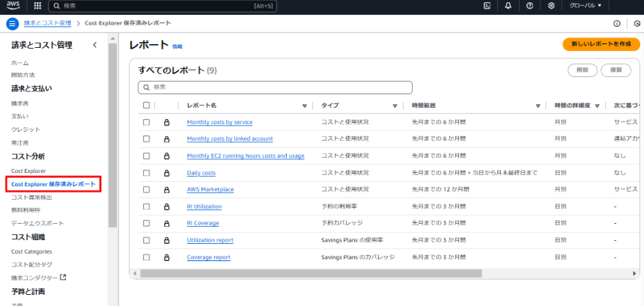Open コスト配分タグ in the side navigation
The height and width of the screenshot is (306, 644).
(x=31, y=265)
